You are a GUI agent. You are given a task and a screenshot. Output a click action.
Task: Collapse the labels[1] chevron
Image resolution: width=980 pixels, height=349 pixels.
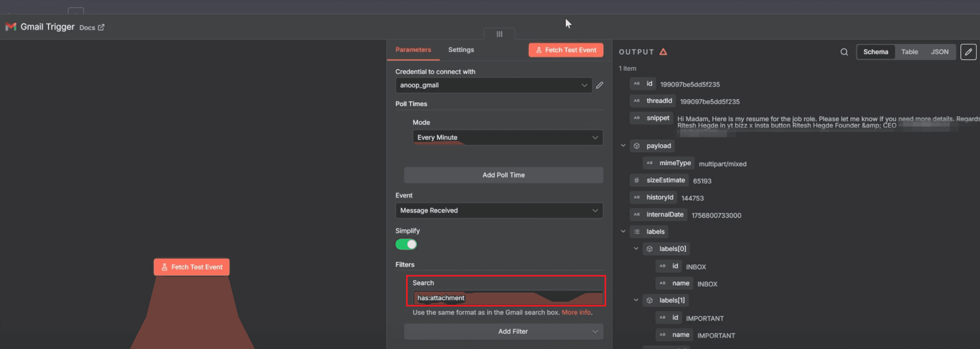636,299
